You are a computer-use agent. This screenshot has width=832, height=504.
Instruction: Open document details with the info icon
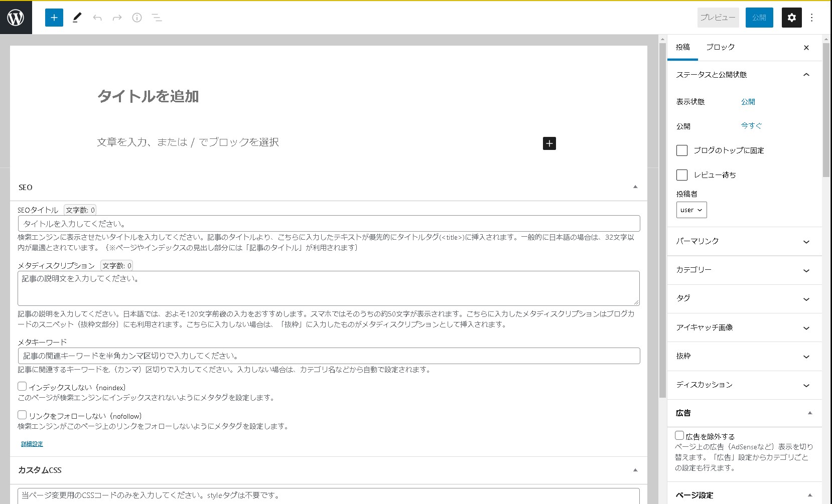pyautogui.click(x=136, y=18)
